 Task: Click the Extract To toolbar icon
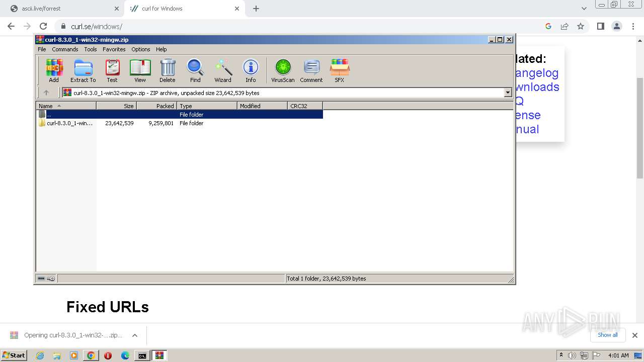coord(83,70)
